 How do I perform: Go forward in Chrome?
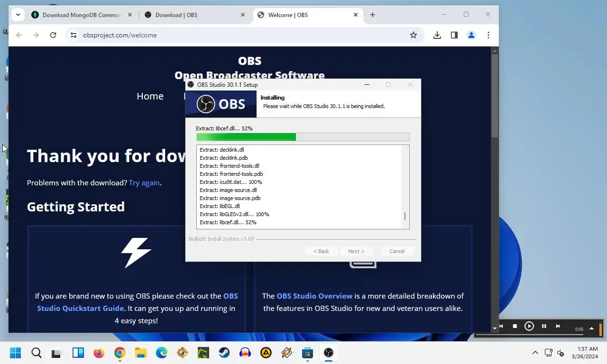36,35
